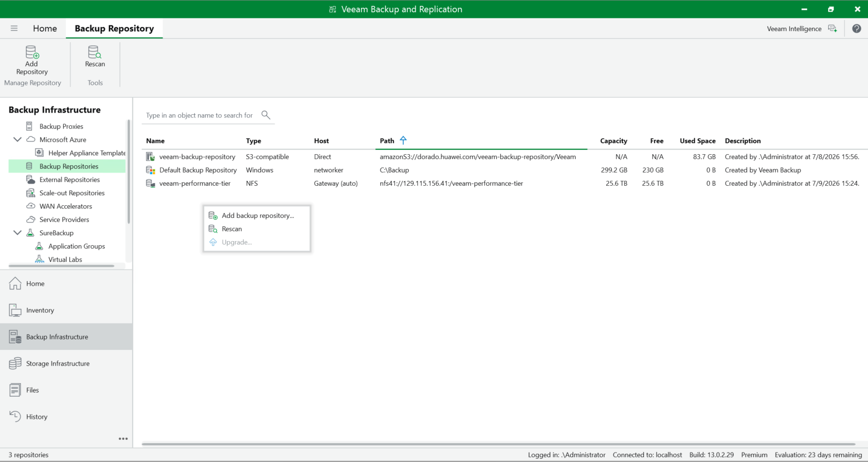This screenshot has height=462, width=868.
Task: Collapse the SureBackup tree node
Action: tap(18, 233)
